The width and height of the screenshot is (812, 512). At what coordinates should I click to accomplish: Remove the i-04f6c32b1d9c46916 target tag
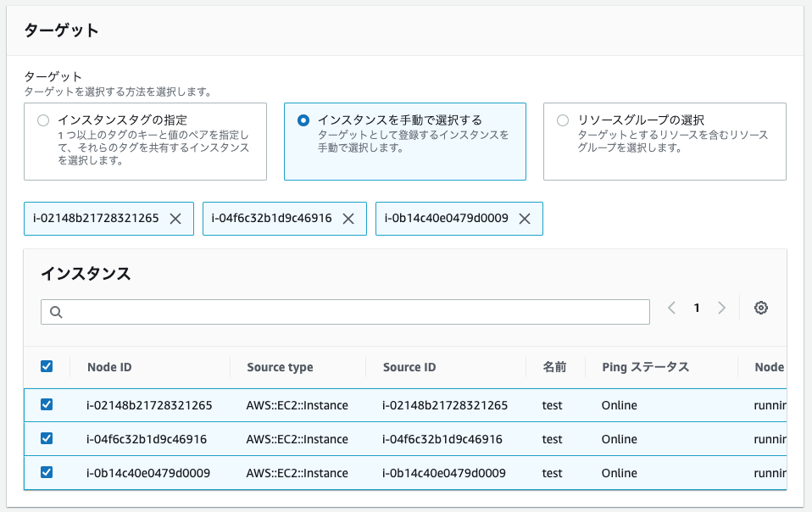348,218
